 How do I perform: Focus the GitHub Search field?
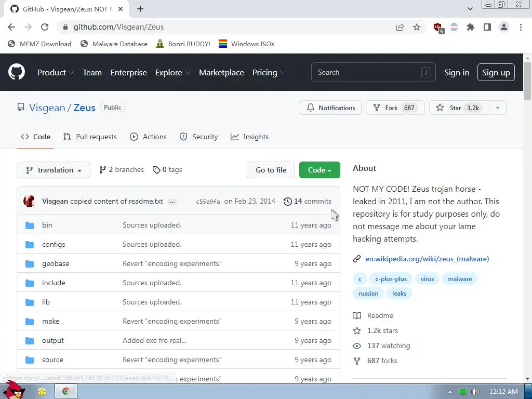pyautogui.click(x=373, y=72)
